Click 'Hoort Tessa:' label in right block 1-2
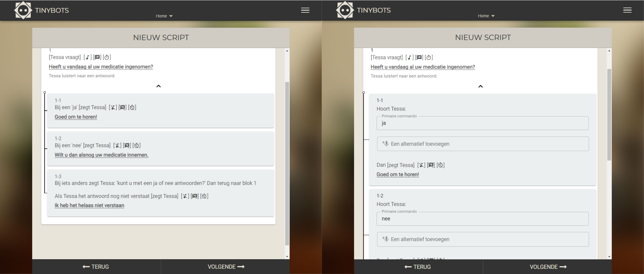Viewport: 644px width, 274px height. coord(391,204)
